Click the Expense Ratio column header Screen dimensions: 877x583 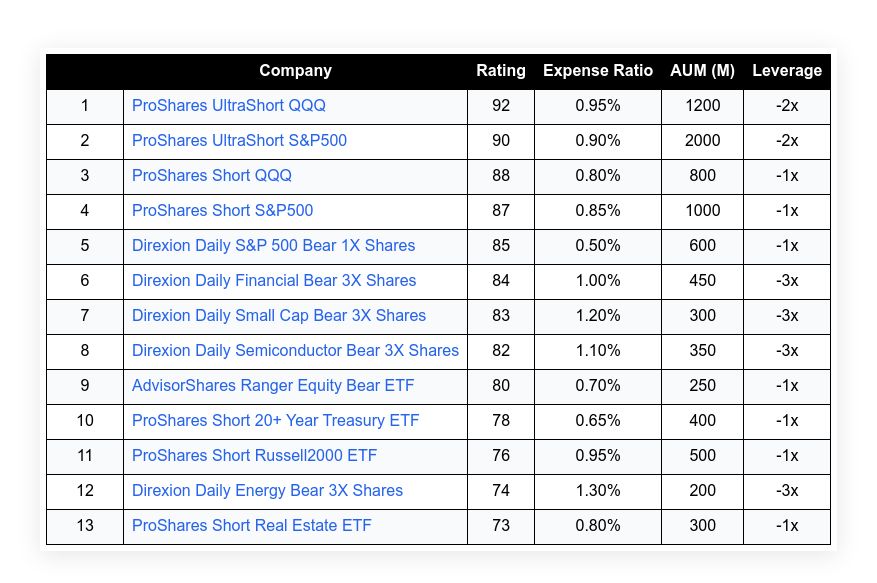tap(598, 71)
